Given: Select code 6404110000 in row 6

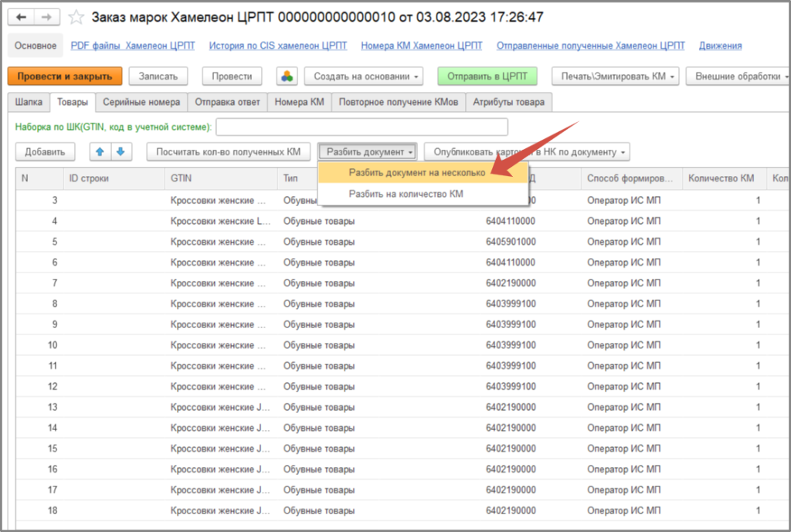Looking at the screenshot, I should (x=511, y=263).
